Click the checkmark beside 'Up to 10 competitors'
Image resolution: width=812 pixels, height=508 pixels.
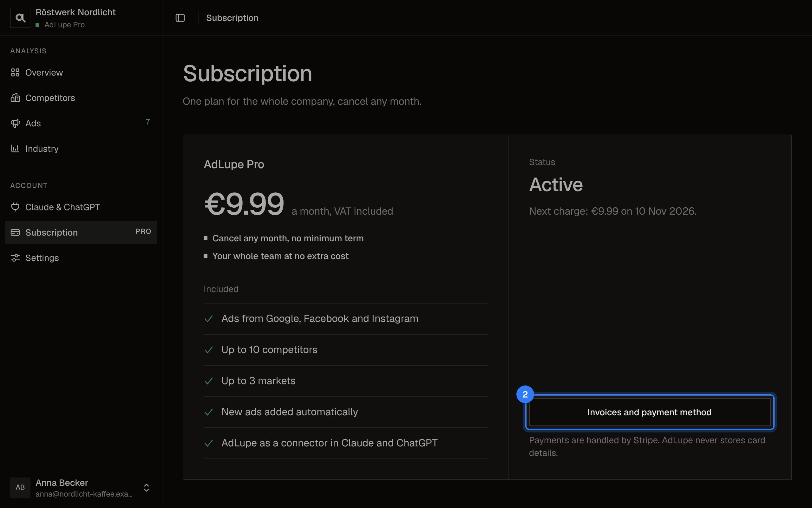tap(209, 350)
